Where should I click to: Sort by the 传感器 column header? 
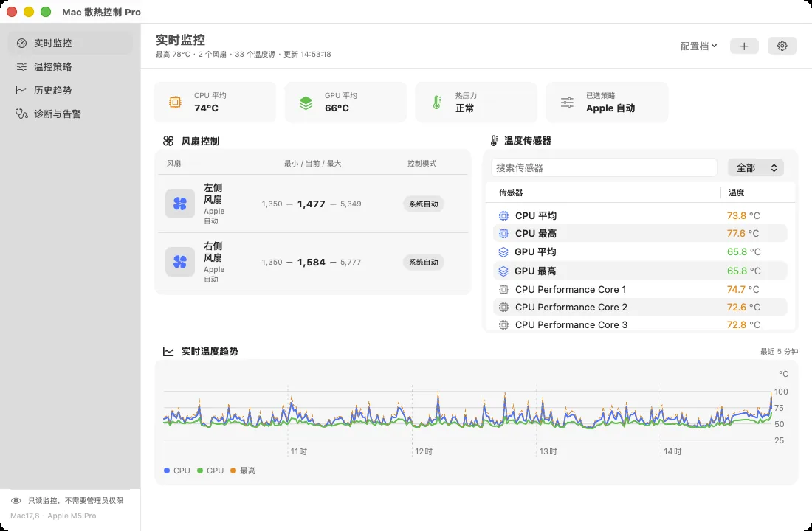(x=511, y=192)
